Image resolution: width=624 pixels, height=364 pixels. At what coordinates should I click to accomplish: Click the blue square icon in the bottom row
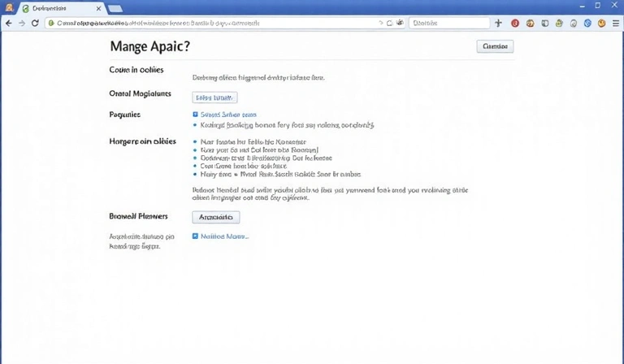click(195, 236)
